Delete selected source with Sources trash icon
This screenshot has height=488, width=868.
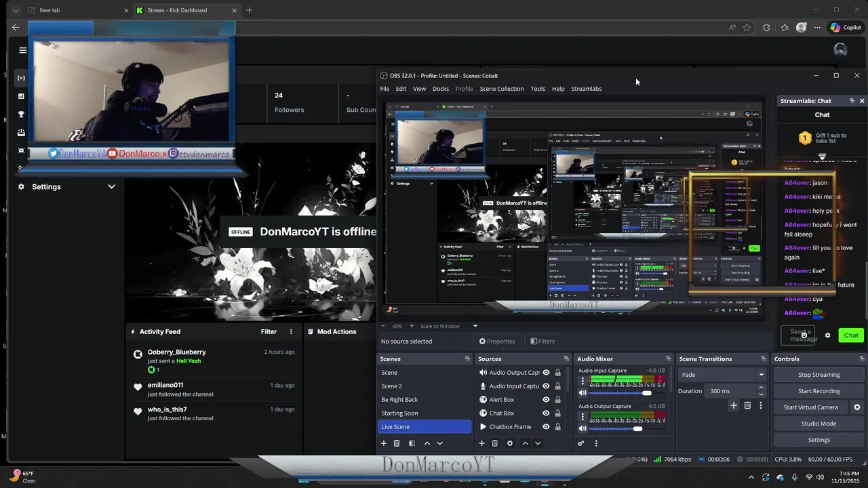pos(494,443)
